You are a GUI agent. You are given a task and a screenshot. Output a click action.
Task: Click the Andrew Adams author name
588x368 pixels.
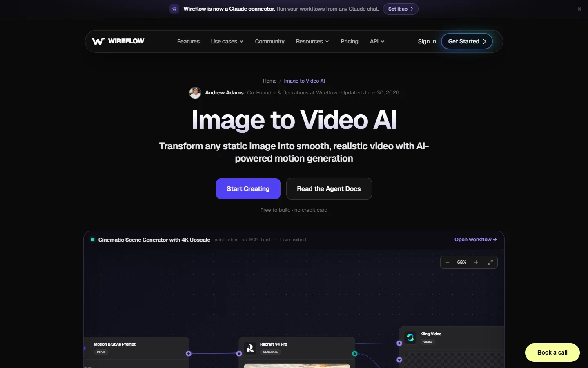pos(224,93)
